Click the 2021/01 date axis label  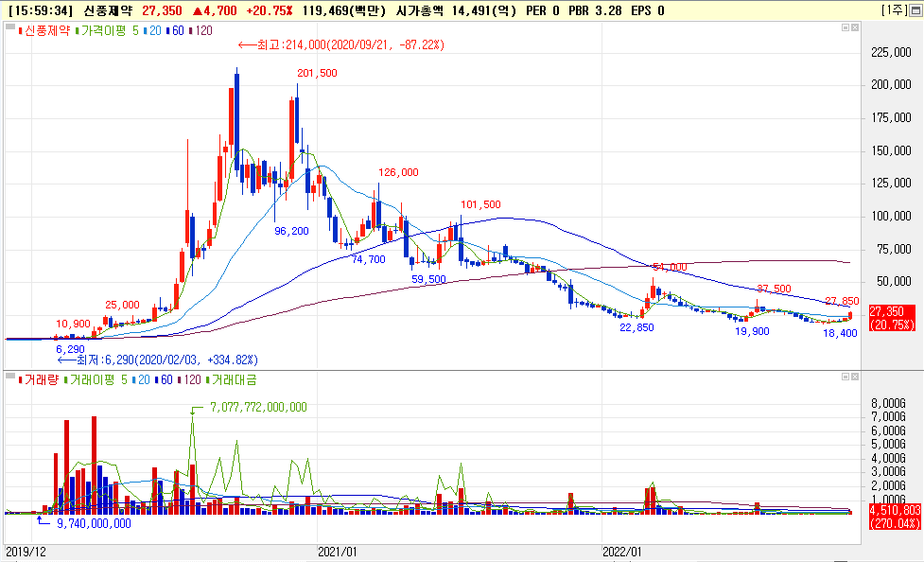click(x=338, y=553)
